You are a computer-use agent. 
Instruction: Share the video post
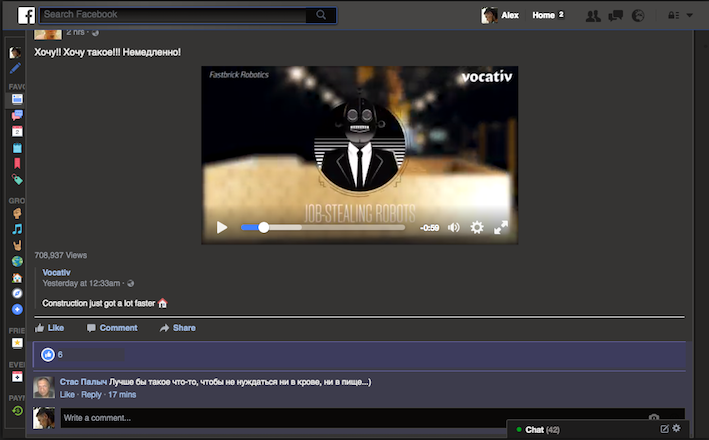click(178, 328)
